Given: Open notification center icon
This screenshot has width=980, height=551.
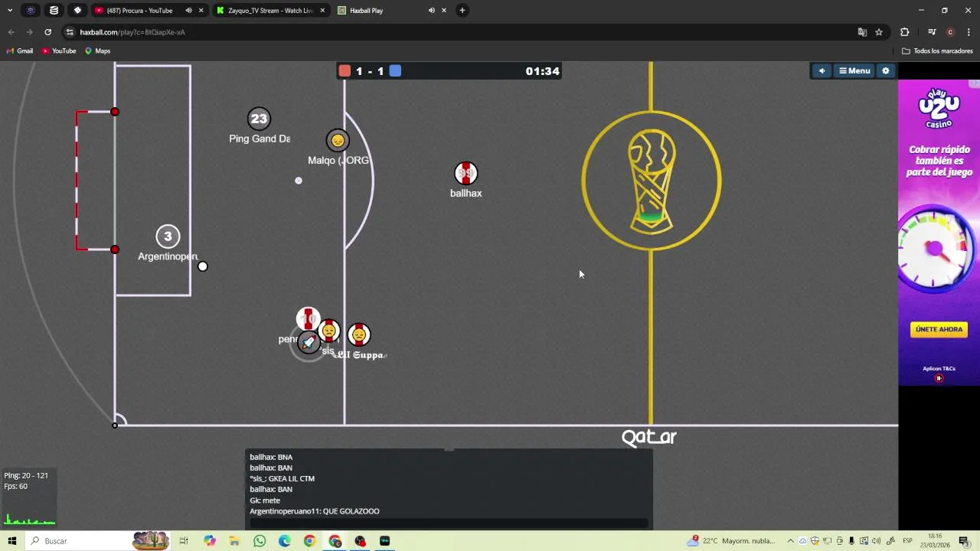Looking at the screenshot, I should (964, 541).
